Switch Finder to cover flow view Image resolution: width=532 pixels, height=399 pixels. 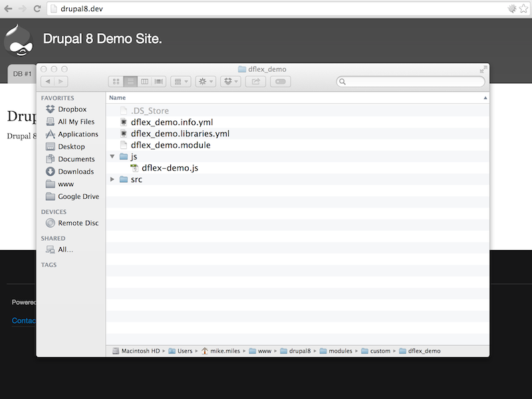tap(158, 81)
